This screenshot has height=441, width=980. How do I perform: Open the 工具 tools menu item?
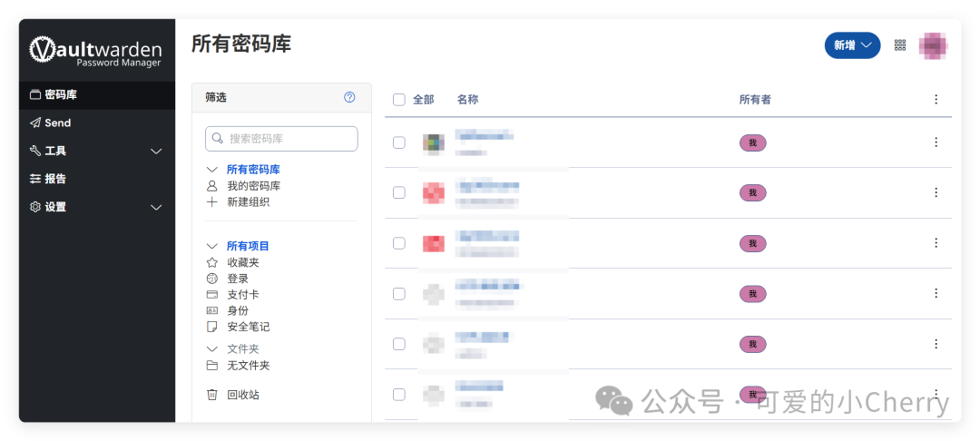[x=97, y=151]
